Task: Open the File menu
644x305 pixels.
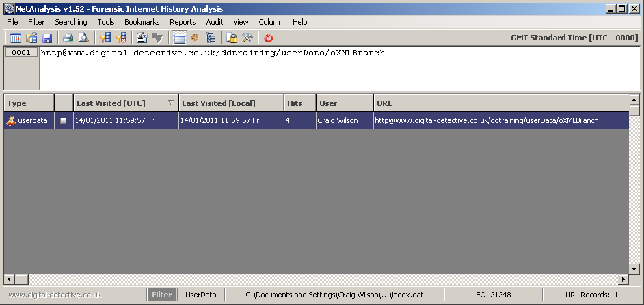Action: point(13,22)
